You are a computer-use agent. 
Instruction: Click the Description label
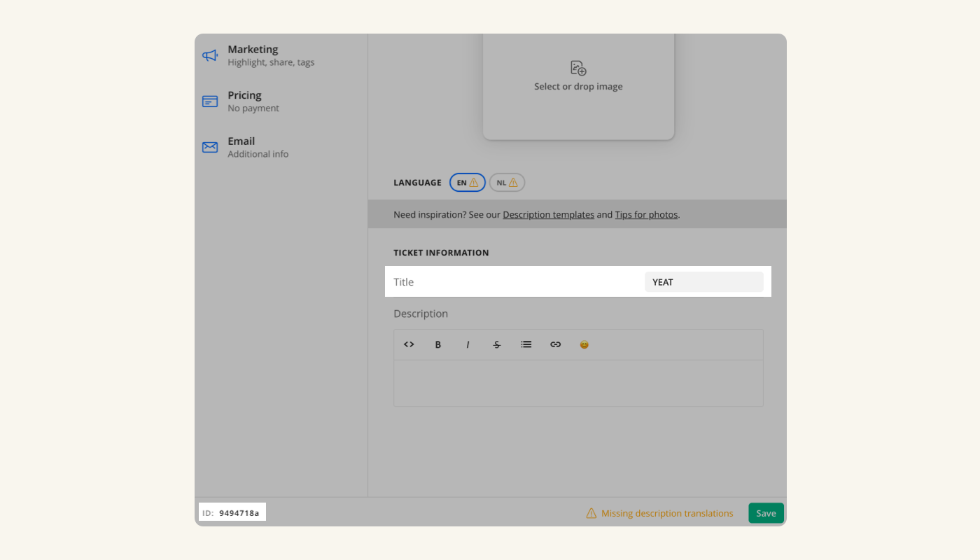pos(421,314)
